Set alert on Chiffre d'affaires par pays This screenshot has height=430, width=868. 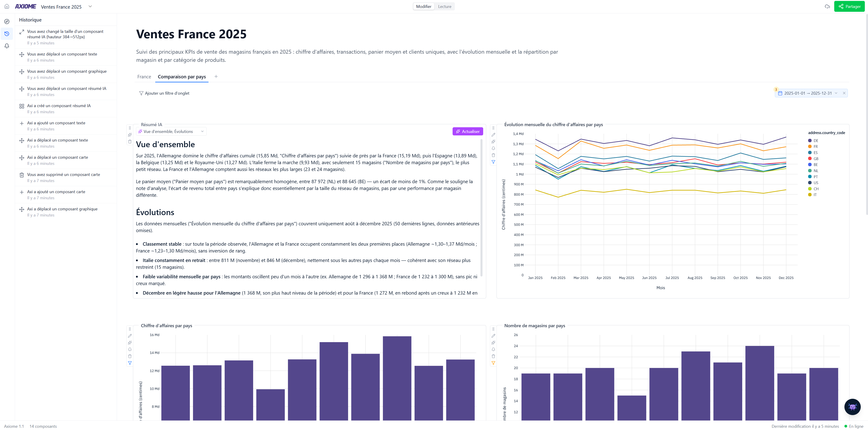[130, 349]
